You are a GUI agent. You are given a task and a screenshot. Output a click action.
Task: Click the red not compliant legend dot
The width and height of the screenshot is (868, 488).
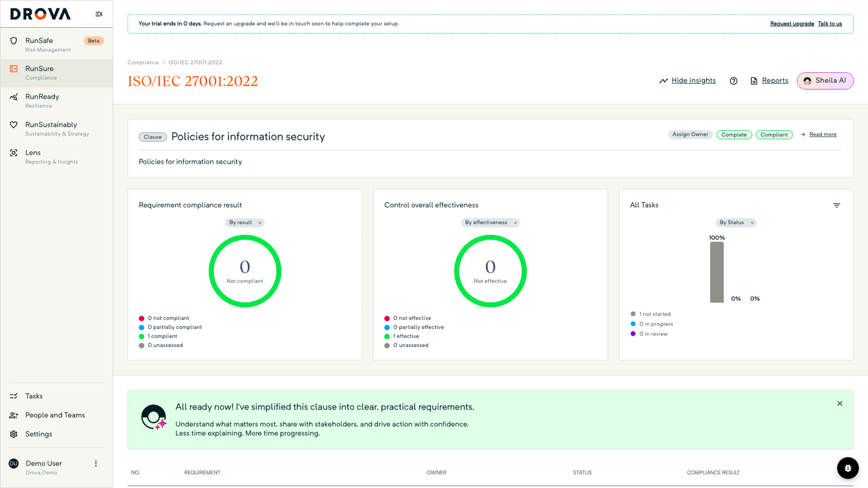[142, 318]
